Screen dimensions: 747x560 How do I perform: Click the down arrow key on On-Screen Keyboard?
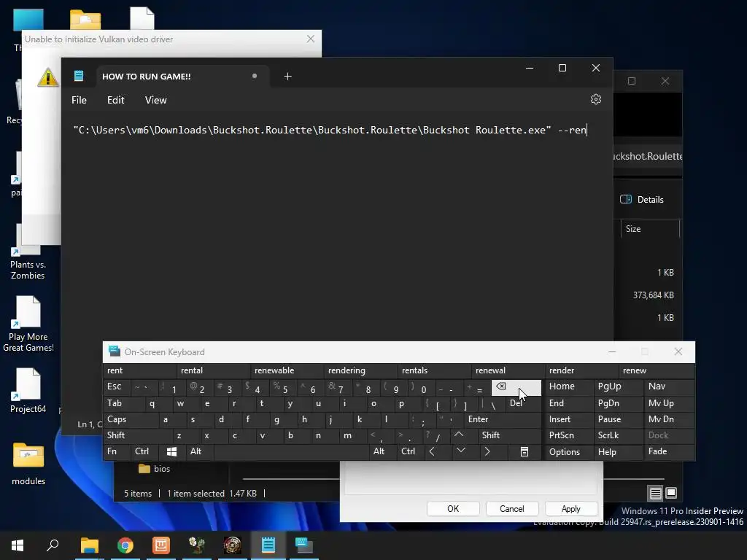pos(461,451)
